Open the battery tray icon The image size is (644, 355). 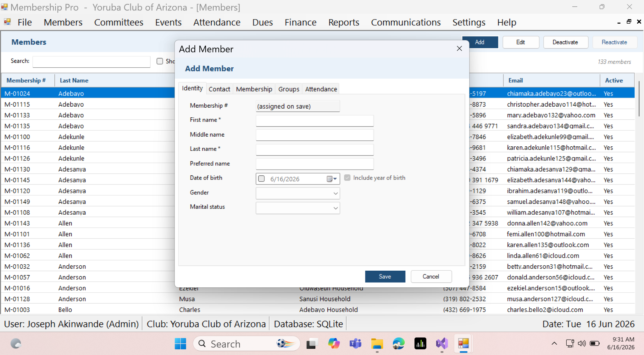tap(595, 343)
